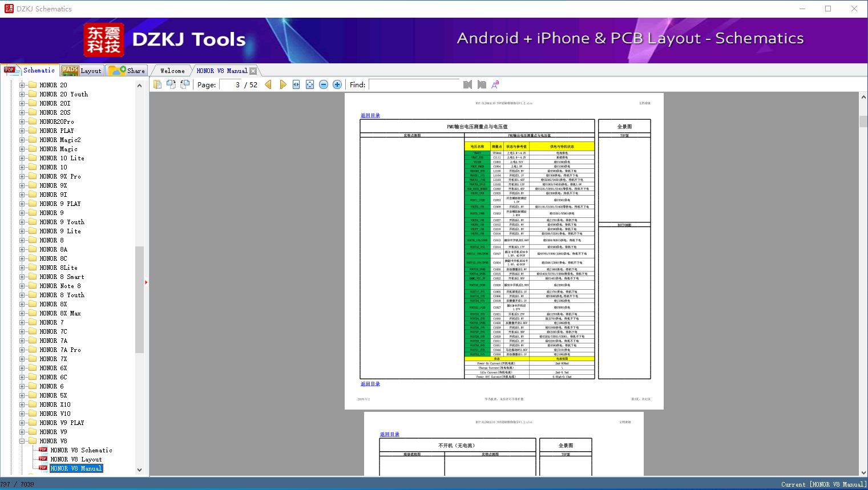Click the page number input field

click(230, 84)
